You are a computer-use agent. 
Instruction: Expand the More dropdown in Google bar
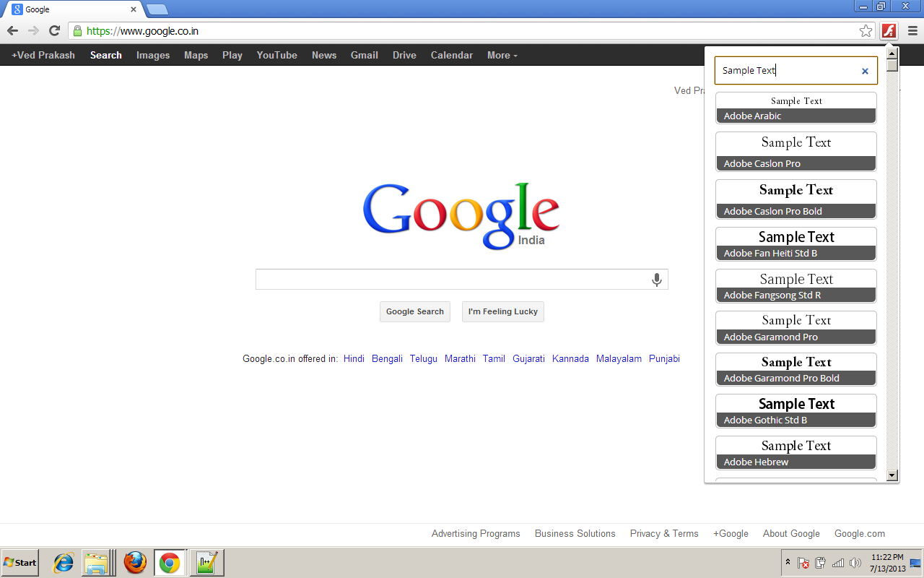tap(502, 55)
